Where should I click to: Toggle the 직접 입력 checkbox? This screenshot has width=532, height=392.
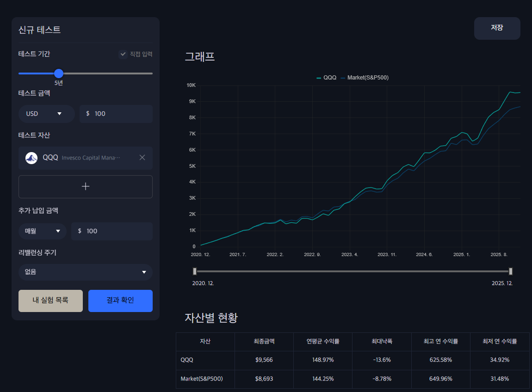123,54
